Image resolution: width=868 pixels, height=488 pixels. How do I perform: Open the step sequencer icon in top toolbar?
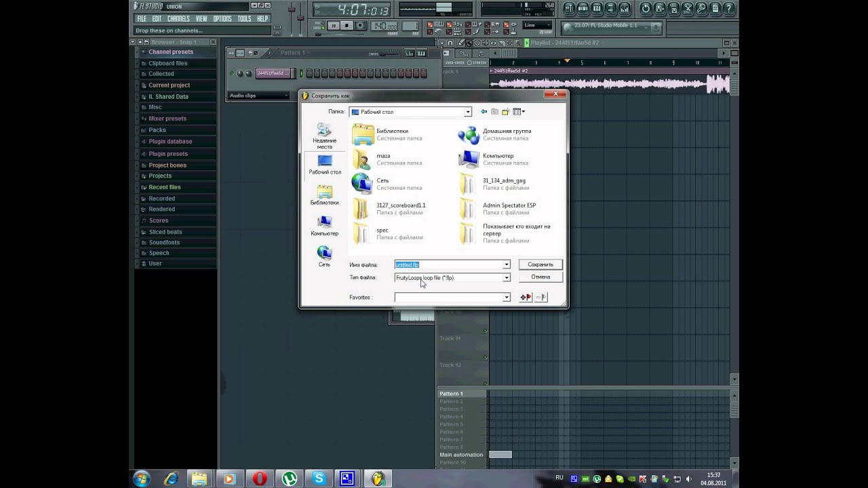pos(583,9)
